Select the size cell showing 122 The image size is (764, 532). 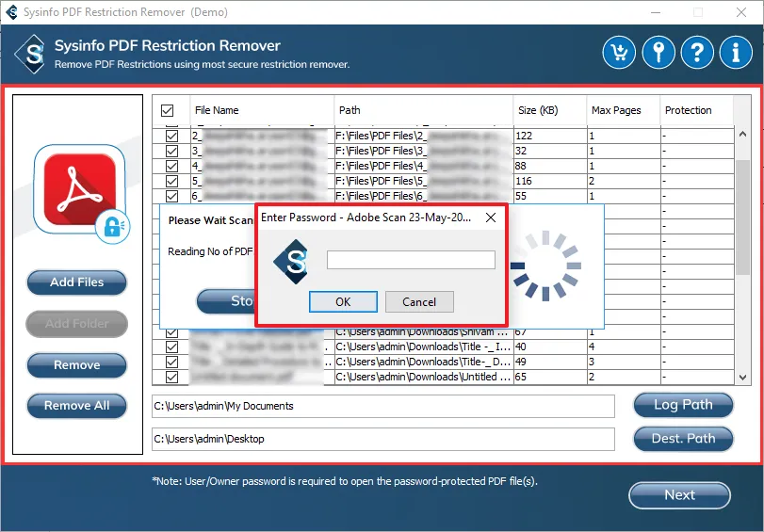pyautogui.click(x=550, y=136)
